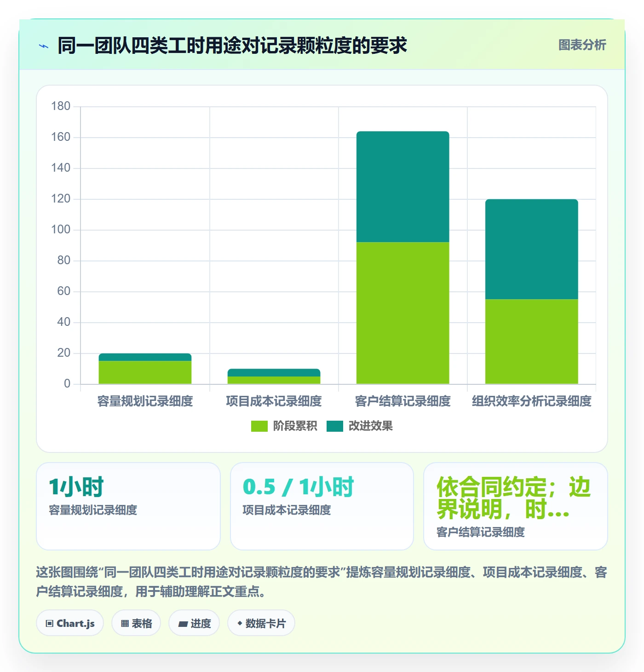The image size is (644, 672).
Task: Click the 容量规划记录细度 axis label
Action: click(x=145, y=401)
